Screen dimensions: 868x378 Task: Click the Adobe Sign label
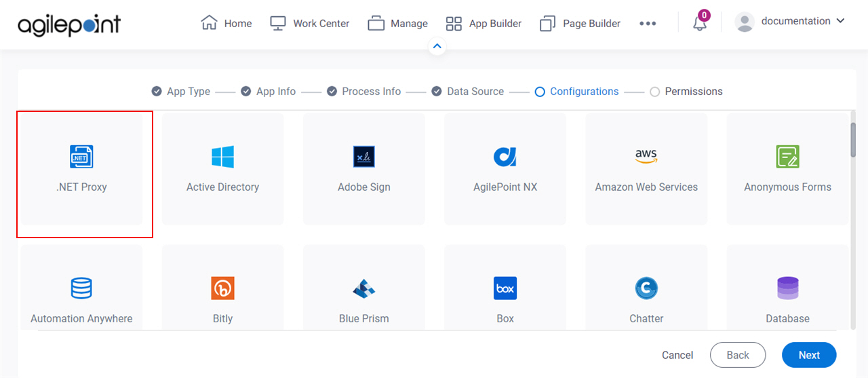(364, 187)
